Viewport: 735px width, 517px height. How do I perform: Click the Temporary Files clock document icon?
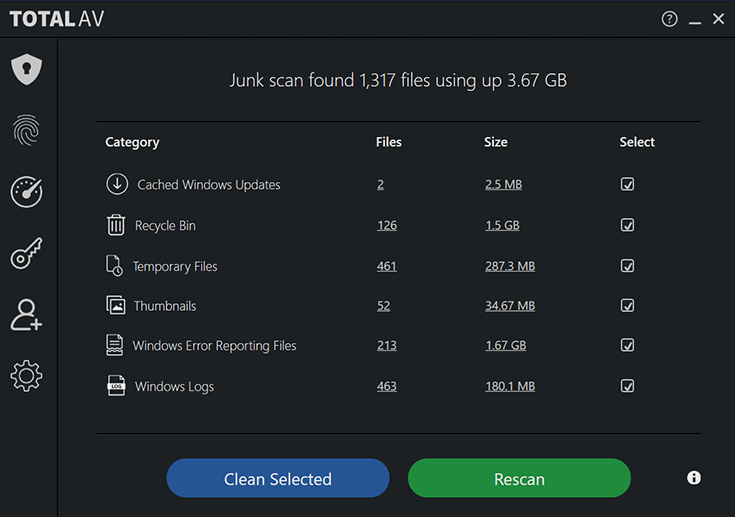[114, 266]
